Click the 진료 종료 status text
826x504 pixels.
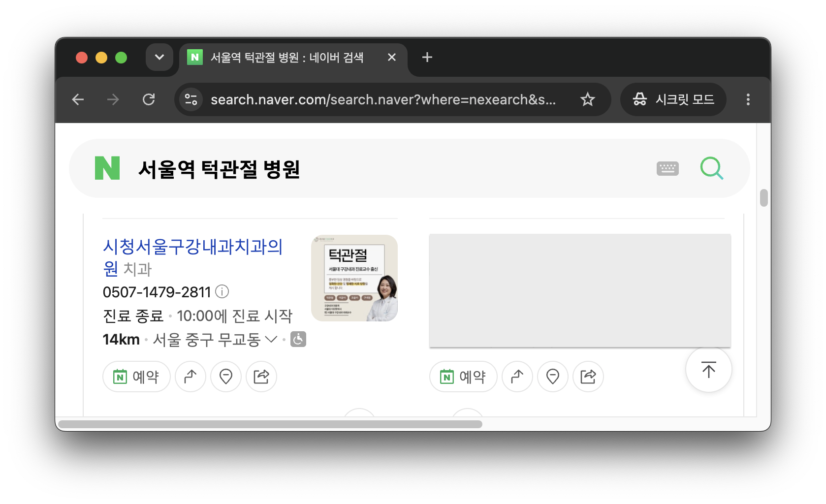click(133, 316)
